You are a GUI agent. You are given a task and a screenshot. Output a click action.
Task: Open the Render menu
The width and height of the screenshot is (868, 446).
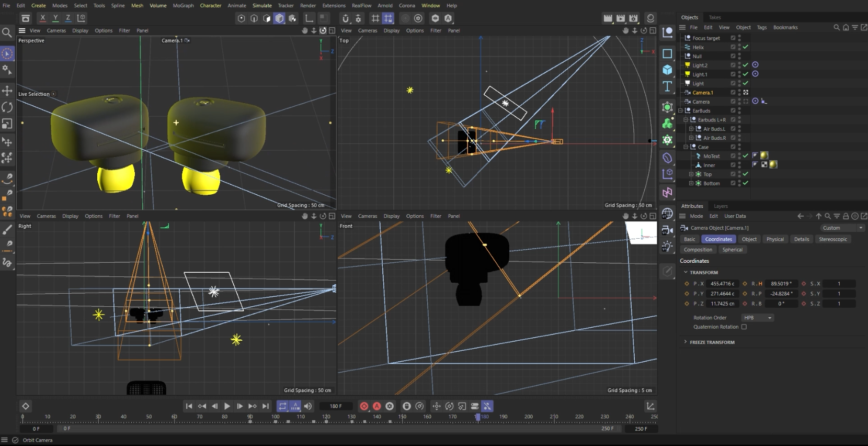click(x=308, y=6)
